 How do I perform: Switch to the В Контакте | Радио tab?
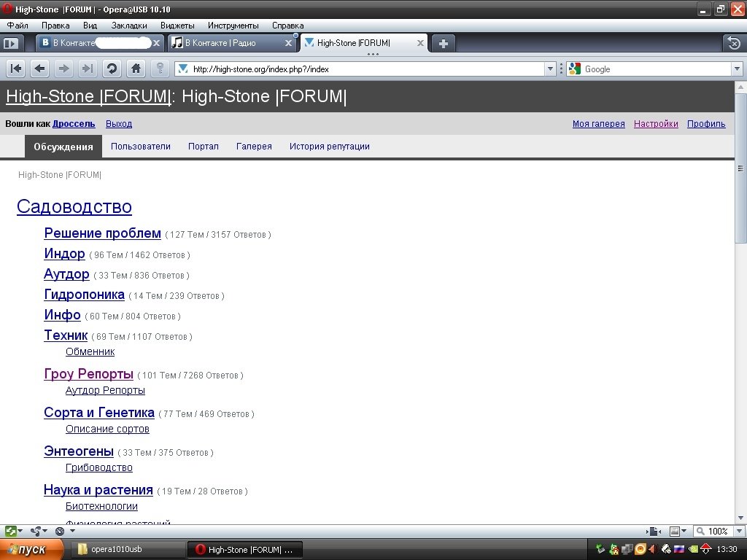pyautogui.click(x=232, y=43)
